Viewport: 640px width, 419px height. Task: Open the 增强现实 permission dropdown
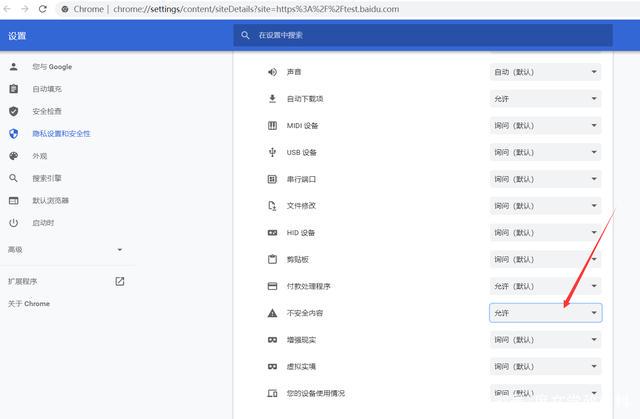[x=545, y=339]
